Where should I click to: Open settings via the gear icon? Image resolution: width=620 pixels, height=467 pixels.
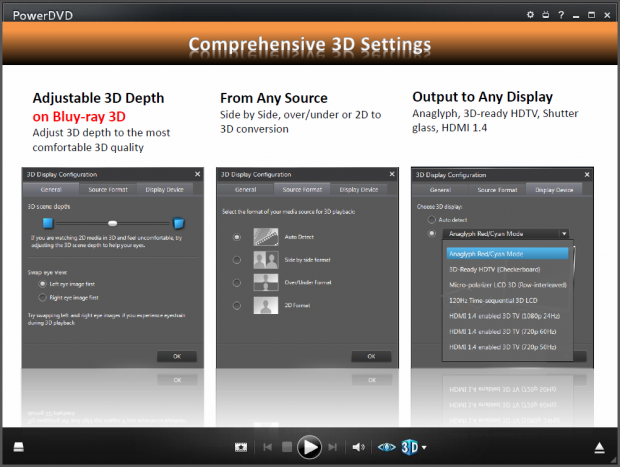pos(530,15)
